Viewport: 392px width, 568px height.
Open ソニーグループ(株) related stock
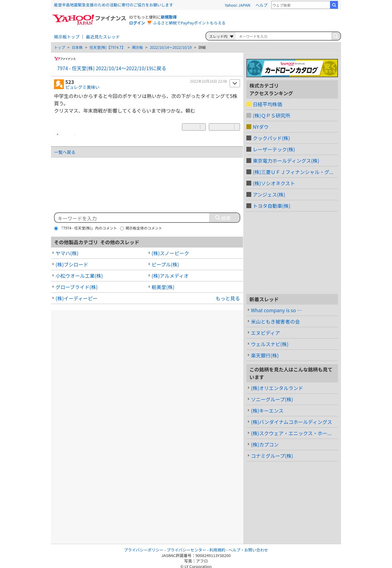[x=272, y=400]
